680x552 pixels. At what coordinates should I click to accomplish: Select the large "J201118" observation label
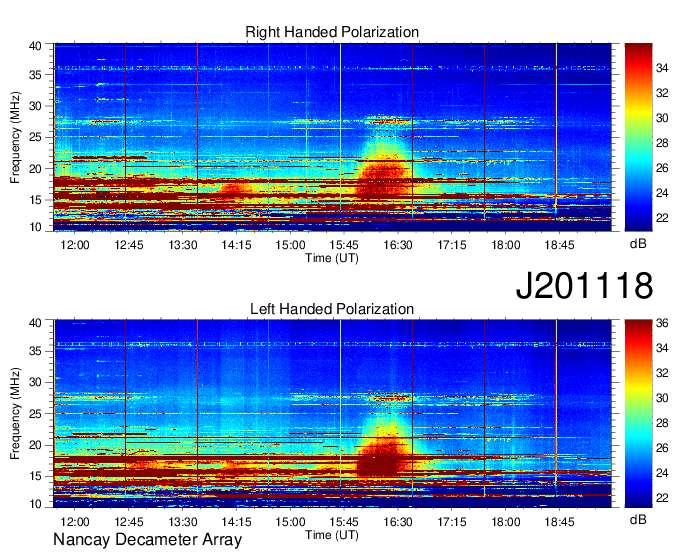point(584,285)
